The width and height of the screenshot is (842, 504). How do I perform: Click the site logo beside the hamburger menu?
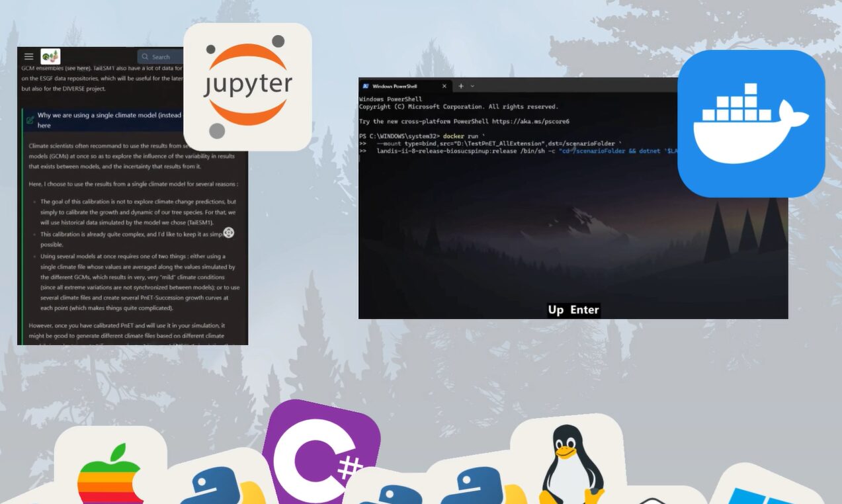[50, 57]
